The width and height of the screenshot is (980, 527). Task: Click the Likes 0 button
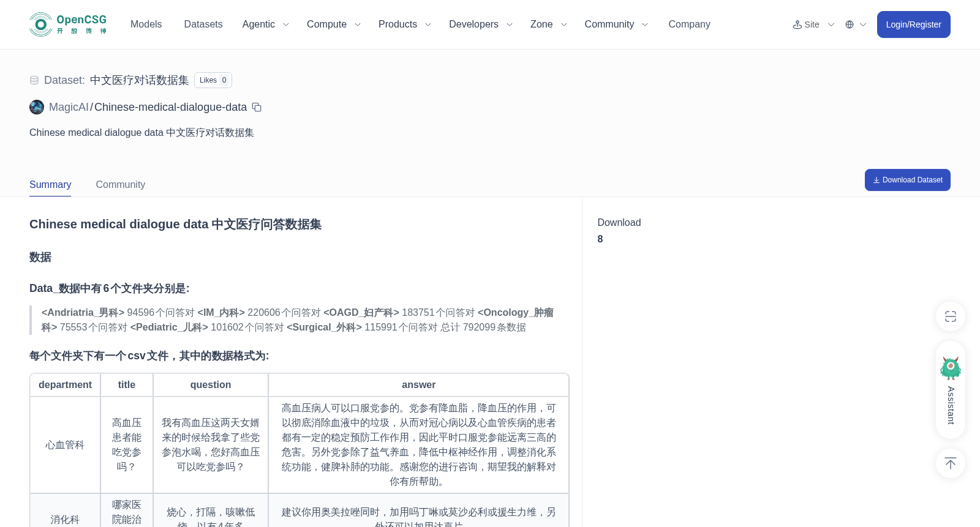213,80
